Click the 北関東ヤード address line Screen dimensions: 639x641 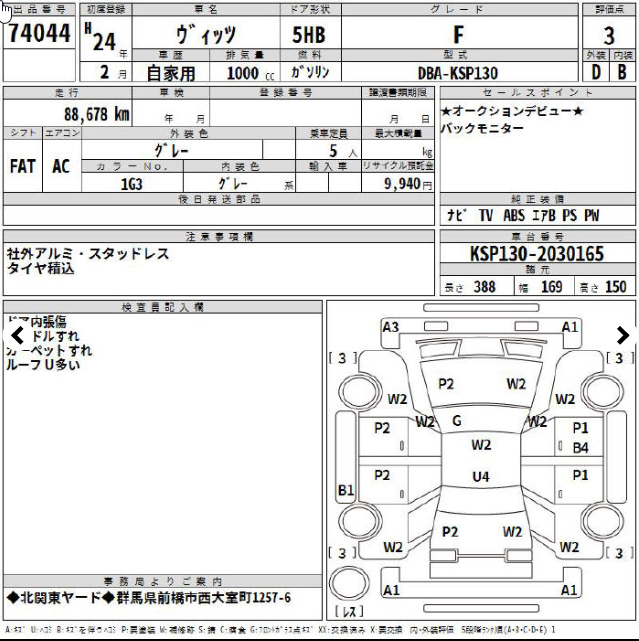[x=148, y=597]
